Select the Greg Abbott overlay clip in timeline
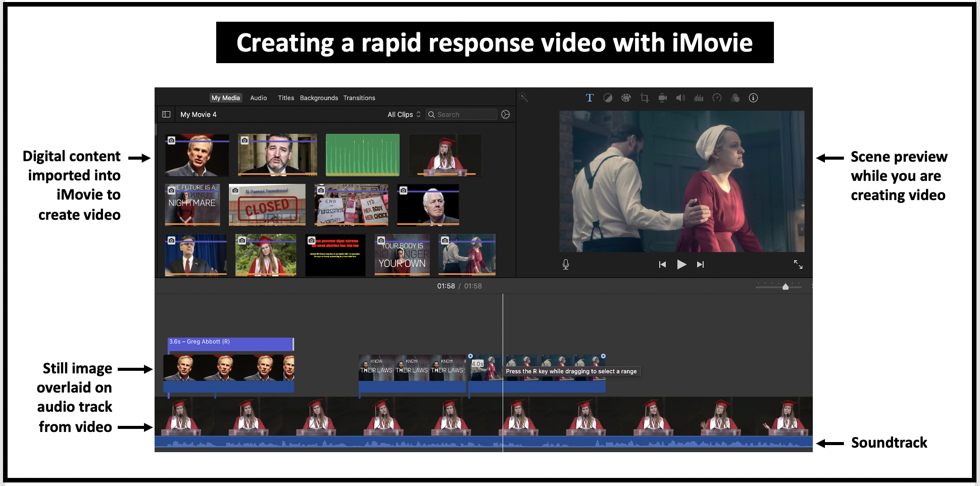980x486 pixels. coord(229,373)
